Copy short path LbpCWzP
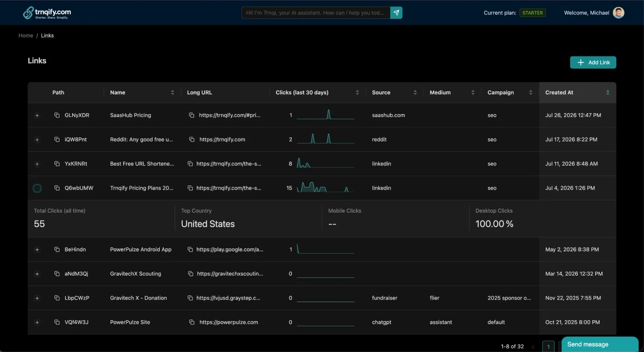This screenshot has height=352, width=644. pos(57,298)
